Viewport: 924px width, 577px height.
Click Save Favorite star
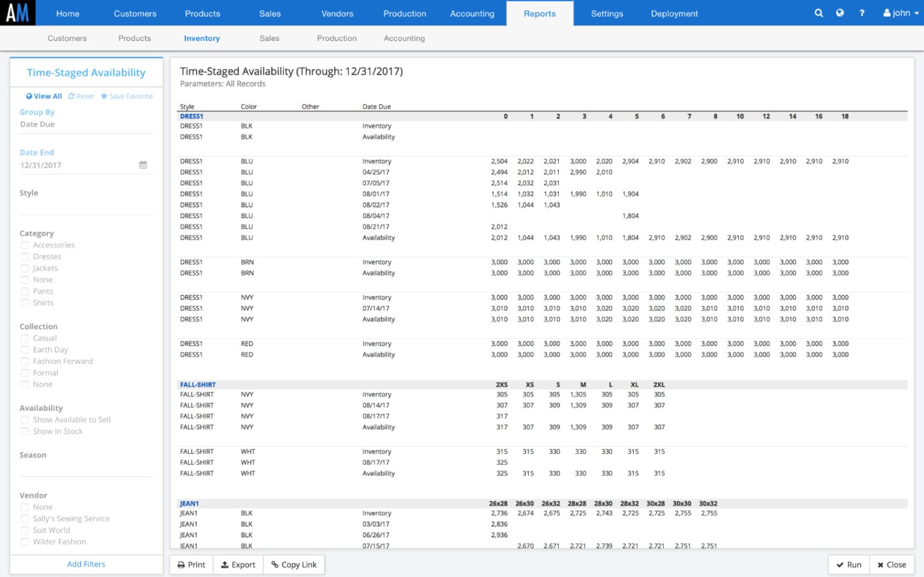(126, 97)
